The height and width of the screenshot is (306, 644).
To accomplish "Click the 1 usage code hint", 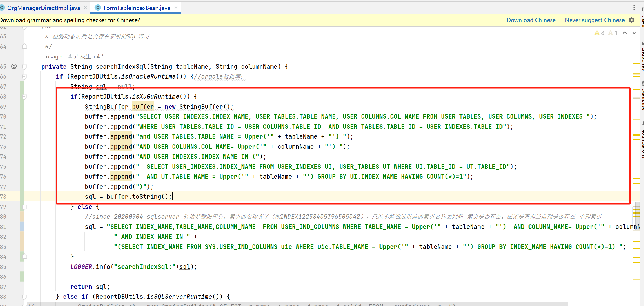I will pos(51,56).
